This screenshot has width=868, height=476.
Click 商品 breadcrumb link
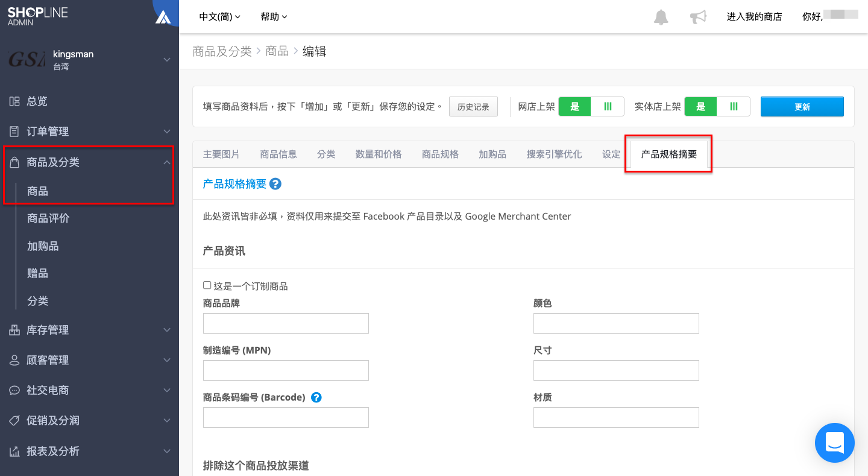(x=277, y=51)
